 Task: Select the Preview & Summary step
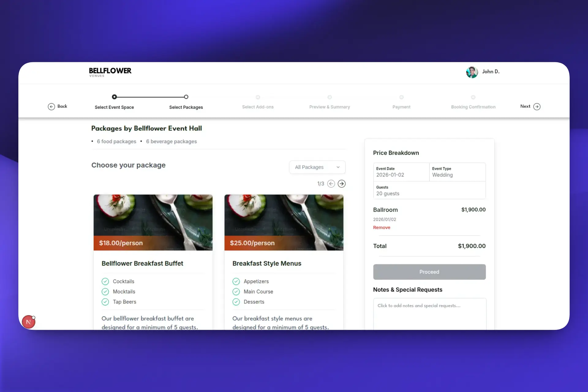point(330,107)
